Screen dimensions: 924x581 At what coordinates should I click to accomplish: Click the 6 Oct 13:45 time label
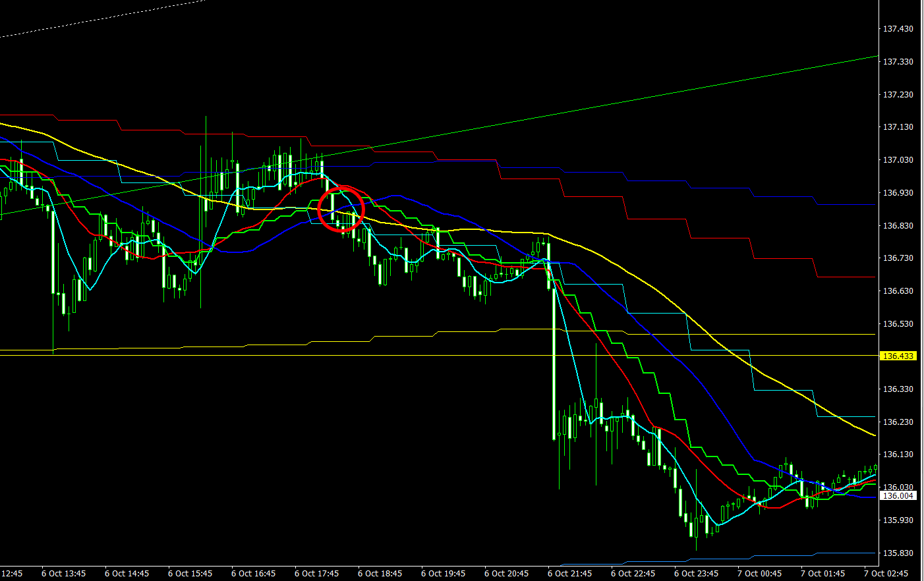click(x=63, y=574)
